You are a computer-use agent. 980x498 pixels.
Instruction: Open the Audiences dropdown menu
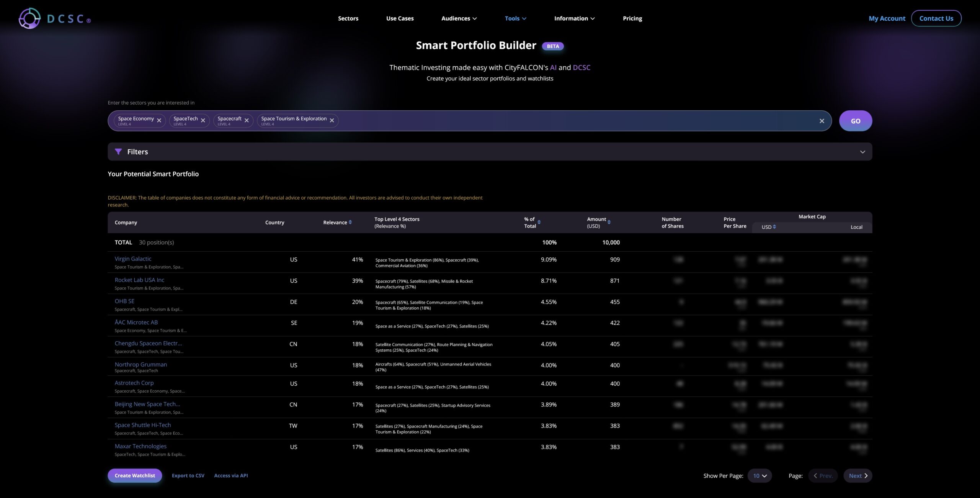(x=459, y=18)
